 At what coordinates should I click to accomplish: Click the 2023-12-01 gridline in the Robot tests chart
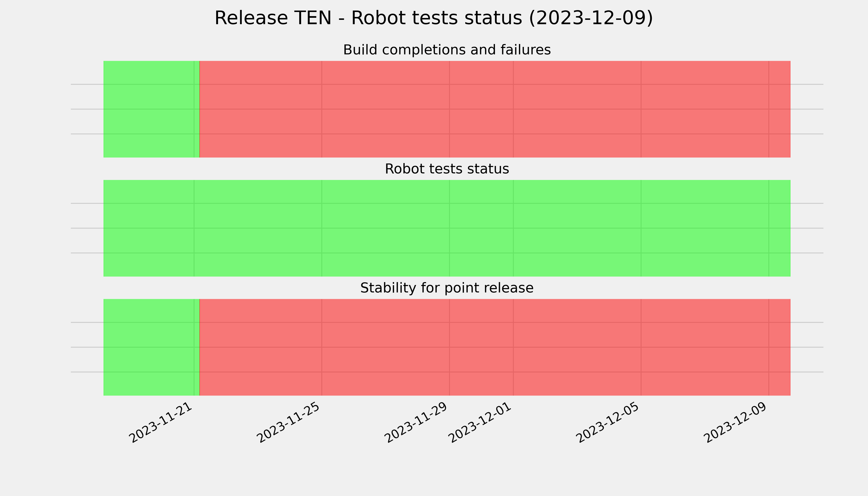[x=513, y=228]
